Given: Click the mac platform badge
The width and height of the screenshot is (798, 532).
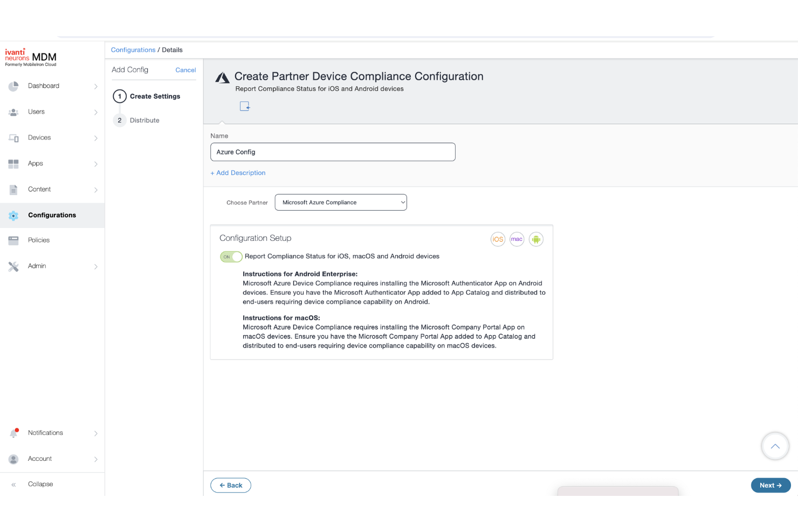Looking at the screenshot, I should tap(517, 239).
